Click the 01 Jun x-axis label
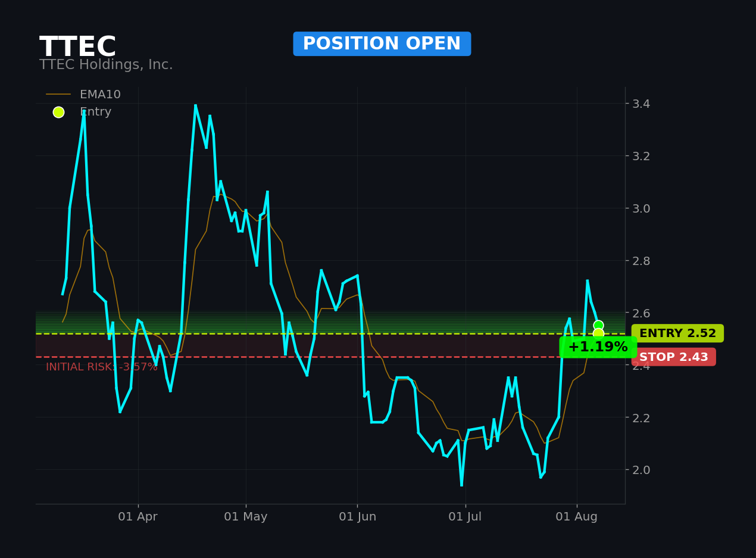Image resolution: width=756 pixels, height=558 pixels. point(357,517)
